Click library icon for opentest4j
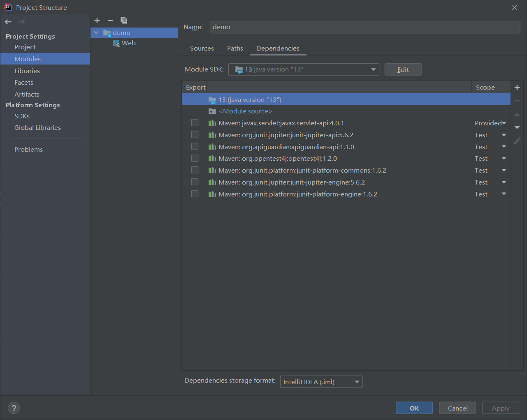The height and width of the screenshot is (420, 527). pos(212,159)
